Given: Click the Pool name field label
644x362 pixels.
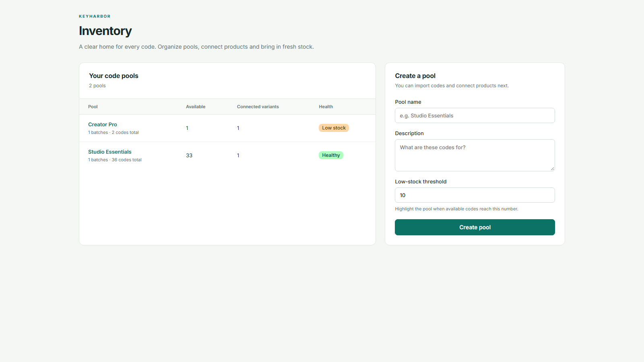Looking at the screenshot, I should [408, 102].
